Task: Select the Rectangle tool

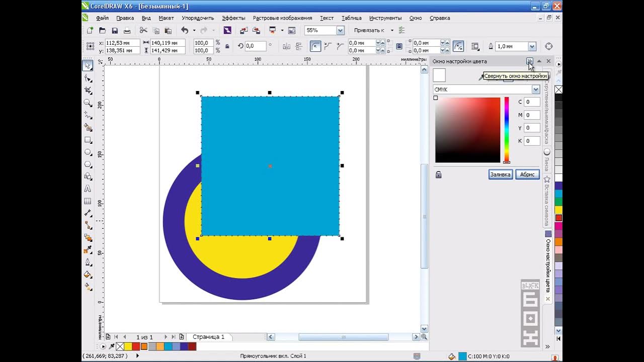Action: (x=88, y=140)
